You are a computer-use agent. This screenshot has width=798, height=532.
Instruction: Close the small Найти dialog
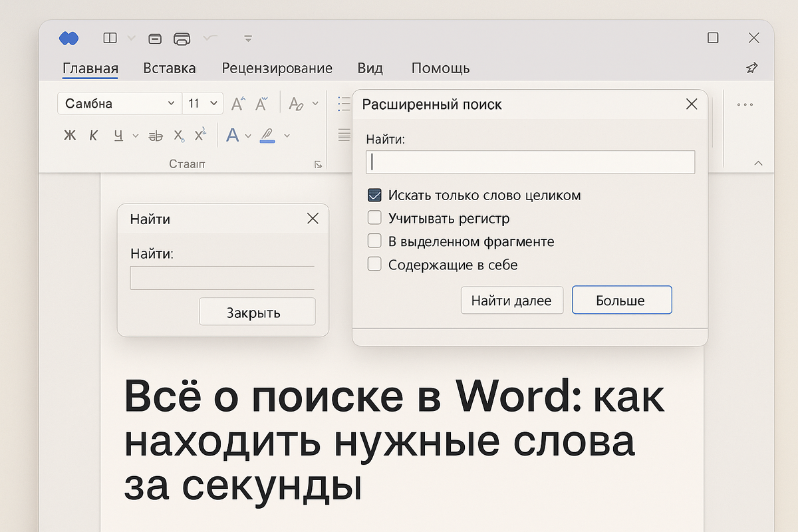click(x=312, y=219)
